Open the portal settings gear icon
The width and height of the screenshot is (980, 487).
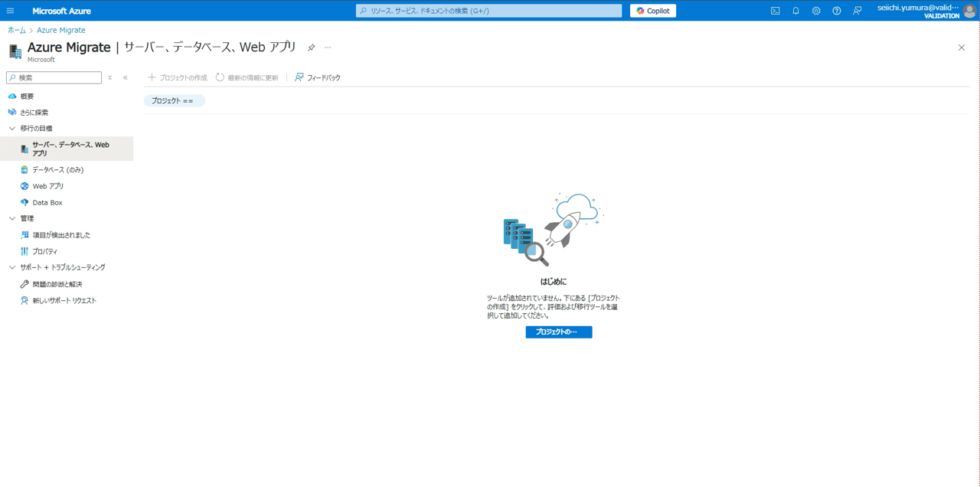pos(816,11)
